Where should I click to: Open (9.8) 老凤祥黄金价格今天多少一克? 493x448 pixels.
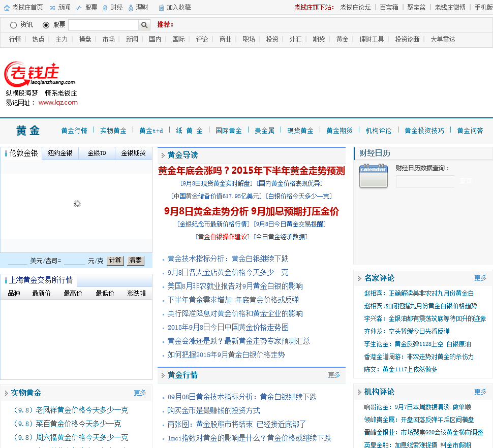71,410
